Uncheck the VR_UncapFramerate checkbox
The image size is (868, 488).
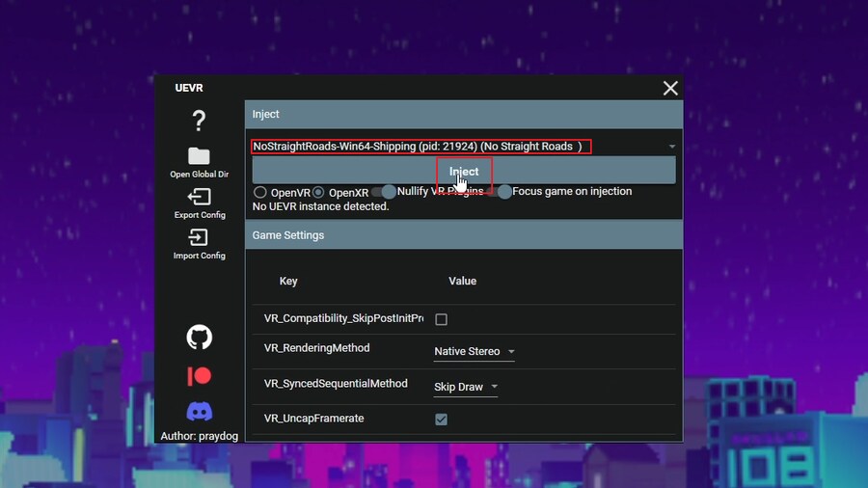pyautogui.click(x=442, y=420)
